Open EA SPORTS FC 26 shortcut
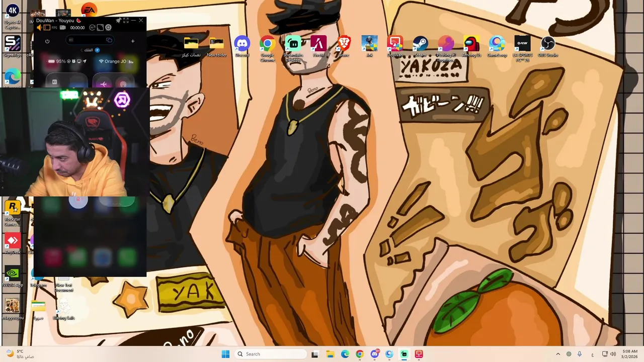This screenshot has width=644, height=362. [x=523, y=49]
